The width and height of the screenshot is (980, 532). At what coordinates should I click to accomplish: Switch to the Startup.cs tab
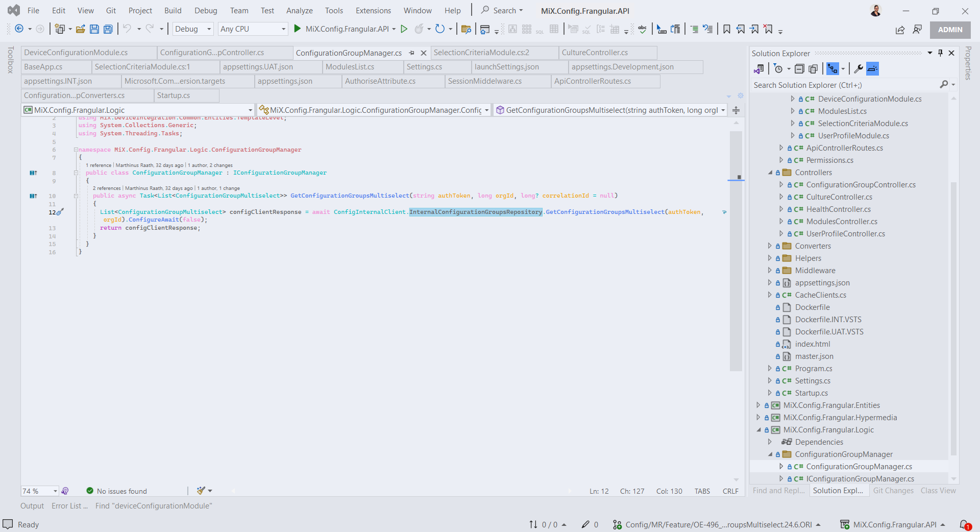pos(174,95)
